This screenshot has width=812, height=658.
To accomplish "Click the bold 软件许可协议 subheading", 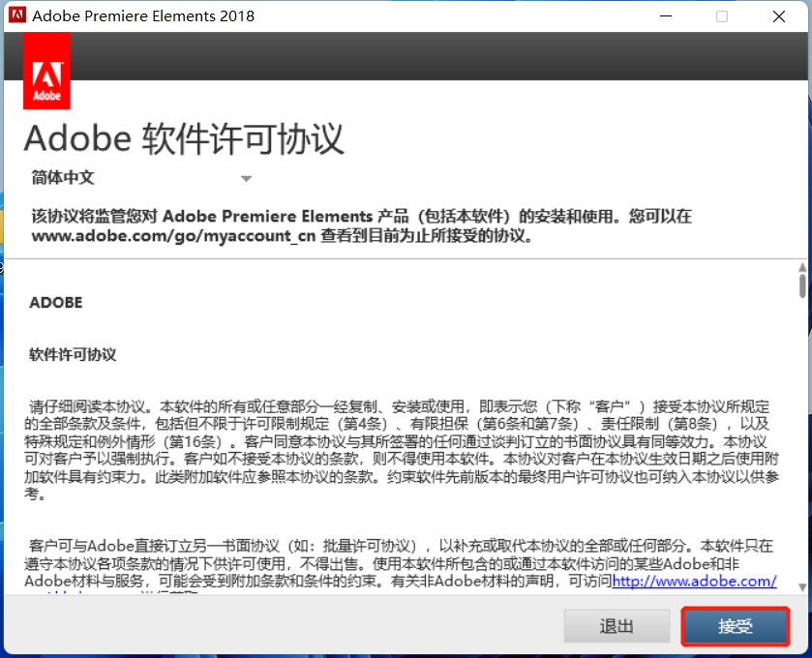I will 73,354.
